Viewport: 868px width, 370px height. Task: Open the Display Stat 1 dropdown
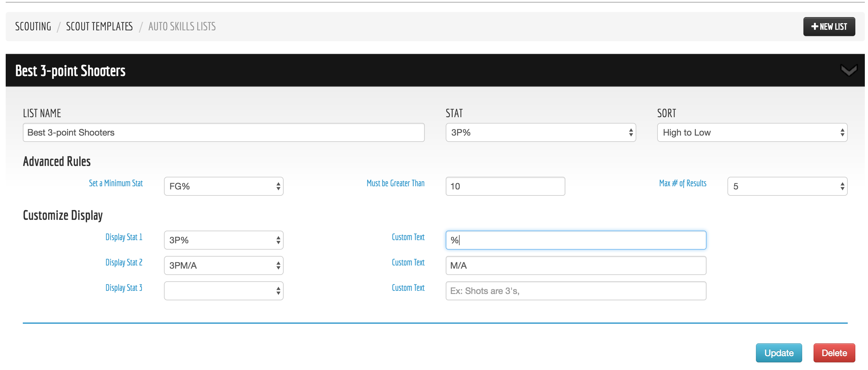point(223,240)
